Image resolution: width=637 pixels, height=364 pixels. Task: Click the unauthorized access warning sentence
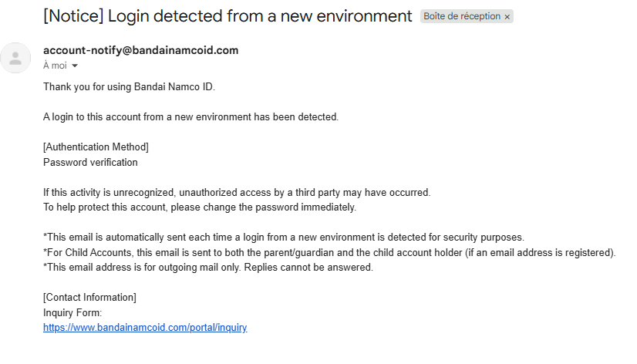coord(237,193)
